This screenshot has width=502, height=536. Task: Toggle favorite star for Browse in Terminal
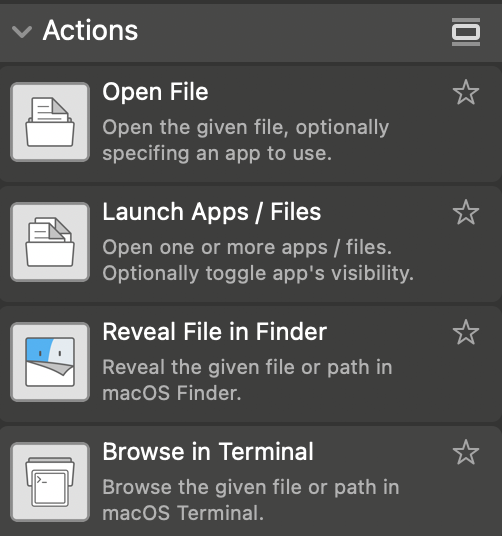466,452
